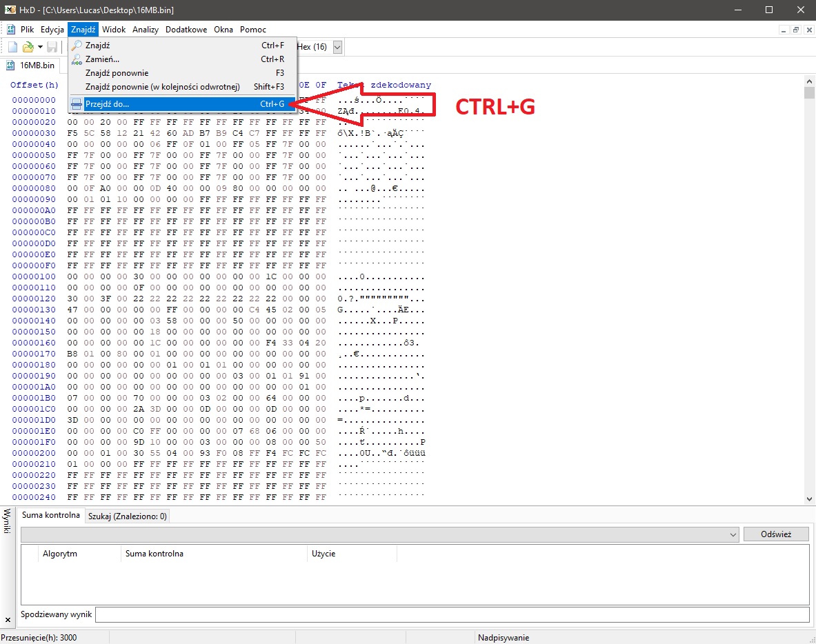Click offset row 00000080
This screenshot has height=644, width=816.
34,188
